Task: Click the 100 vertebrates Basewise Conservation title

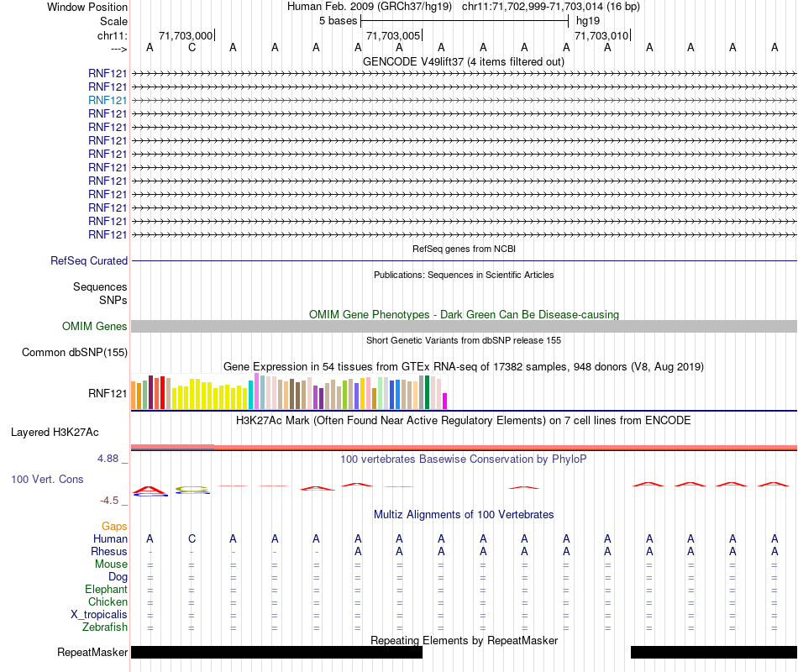Action: click(x=463, y=459)
